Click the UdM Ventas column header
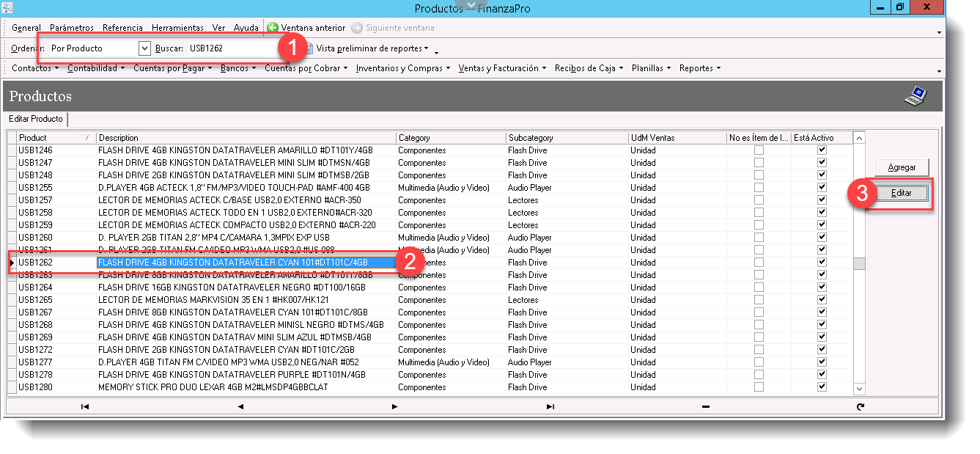This screenshot has height=454, width=980. pyautogui.click(x=678, y=137)
